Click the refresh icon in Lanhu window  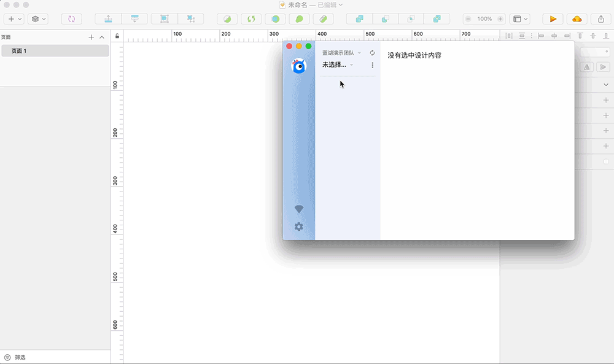(372, 53)
